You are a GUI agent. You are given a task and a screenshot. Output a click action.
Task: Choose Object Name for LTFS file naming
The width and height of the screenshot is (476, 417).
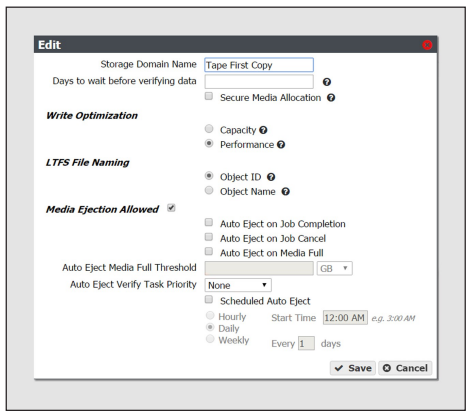pyautogui.click(x=209, y=190)
